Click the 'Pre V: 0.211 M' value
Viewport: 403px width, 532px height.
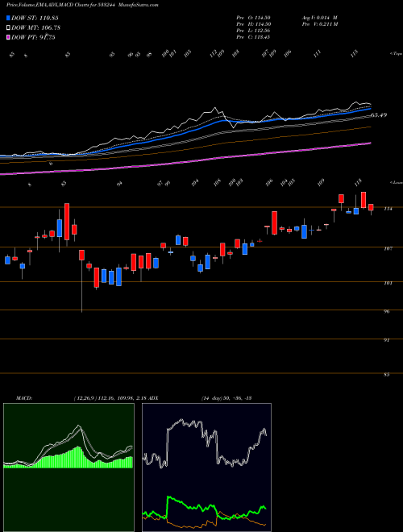point(319,24)
